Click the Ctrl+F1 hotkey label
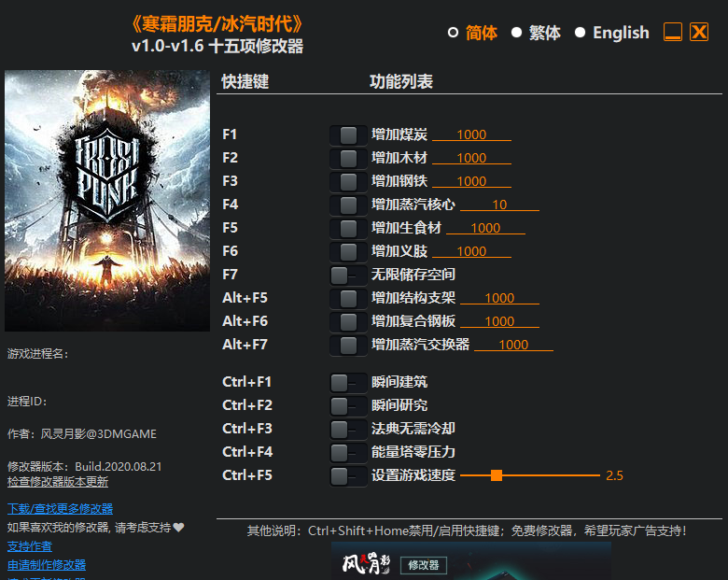Image resolution: width=728 pixels, height=580 pixels. pos(247,382)
